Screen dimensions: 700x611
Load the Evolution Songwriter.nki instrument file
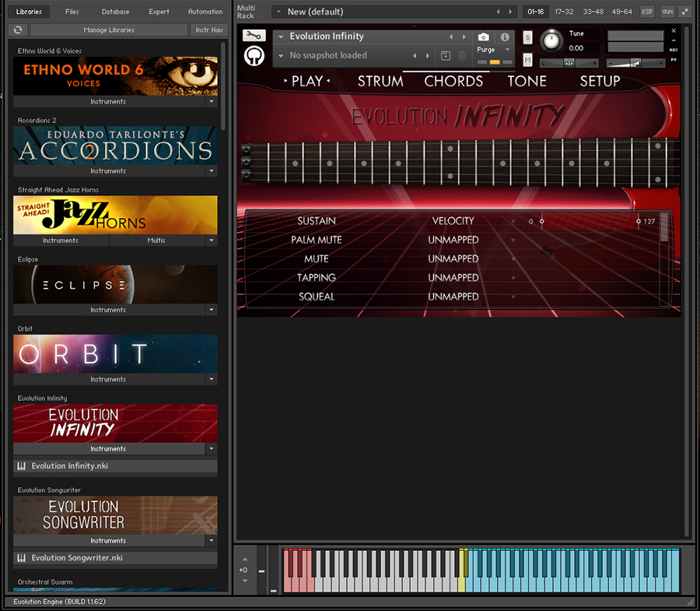pyautogui.click(x=115, y=558)
